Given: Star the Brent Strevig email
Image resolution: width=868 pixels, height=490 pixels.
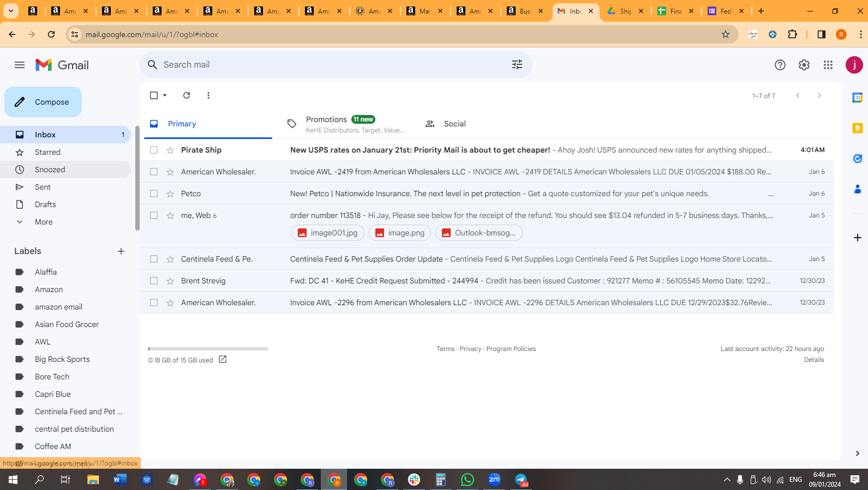Looking at the screenshot, I should coord(170,281).
